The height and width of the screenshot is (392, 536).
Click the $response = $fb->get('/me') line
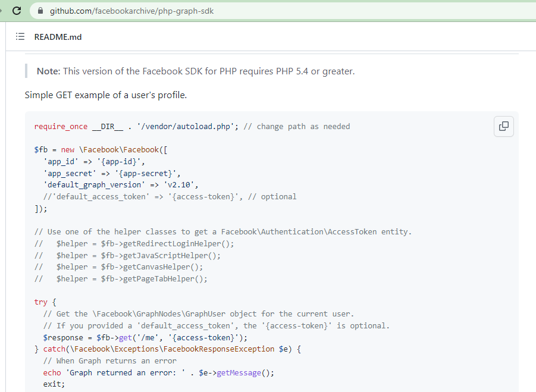coord(145,338)
